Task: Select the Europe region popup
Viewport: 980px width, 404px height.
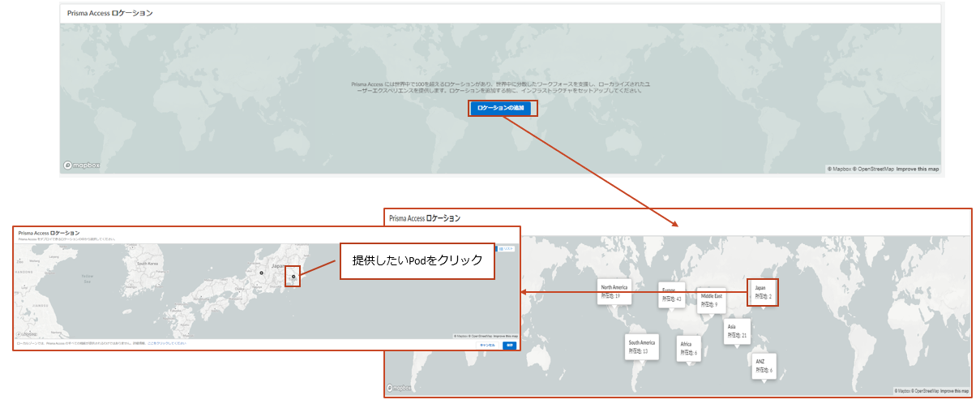Action: pos(672,296)
